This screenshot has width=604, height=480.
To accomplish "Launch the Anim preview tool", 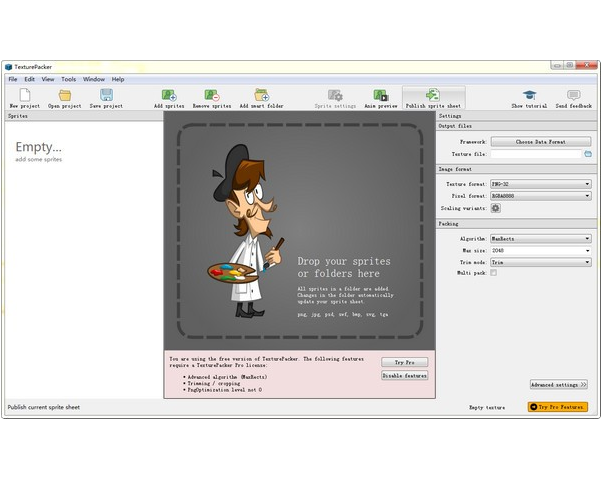I will pos(381,98).
